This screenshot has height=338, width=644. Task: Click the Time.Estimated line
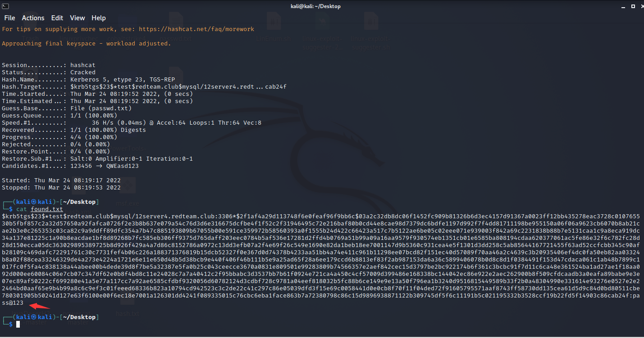(x=97, y=101)
